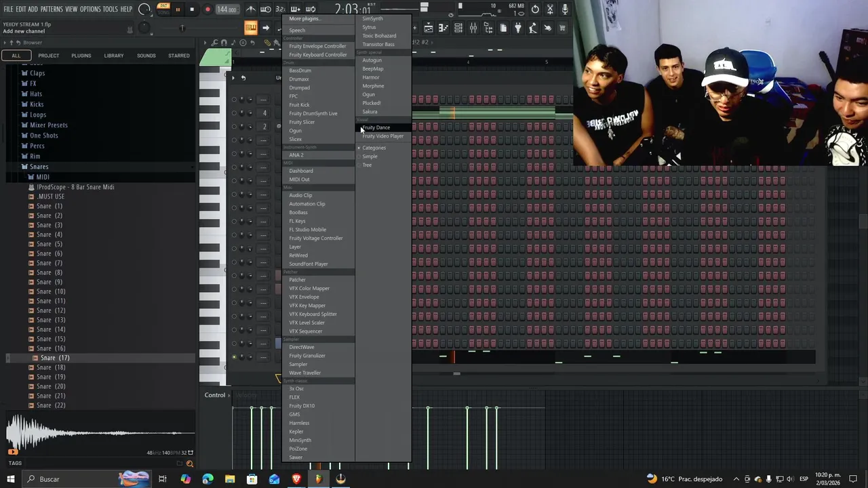Image resolution: width=868 pixels, height=488 pixels.
Task: Choose FPC from the Drum section
Action: [x=294, y=96]
